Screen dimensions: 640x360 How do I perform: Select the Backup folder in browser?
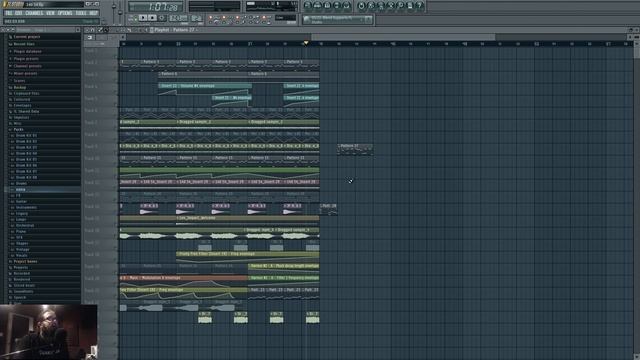tap(20, 87)
